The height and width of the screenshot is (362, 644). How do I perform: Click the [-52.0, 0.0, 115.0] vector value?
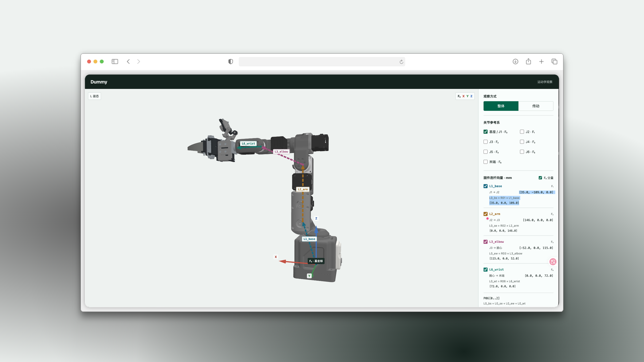click(536, 248)
